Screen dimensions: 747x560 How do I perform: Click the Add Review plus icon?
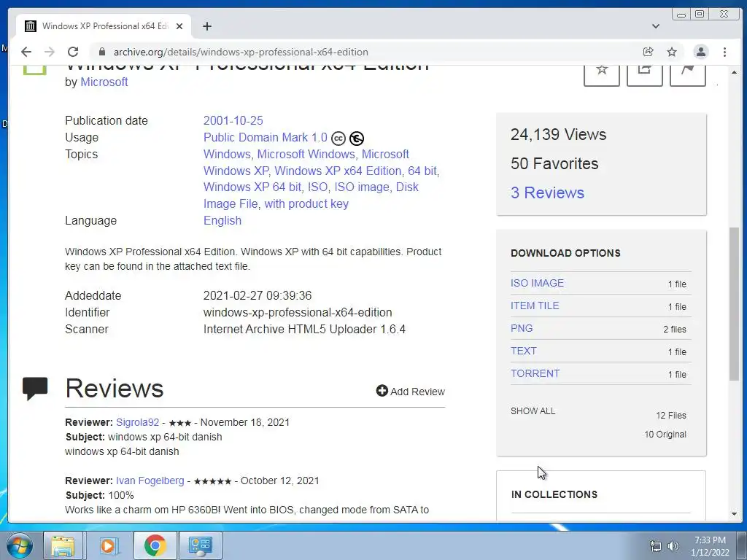point(382,391)
